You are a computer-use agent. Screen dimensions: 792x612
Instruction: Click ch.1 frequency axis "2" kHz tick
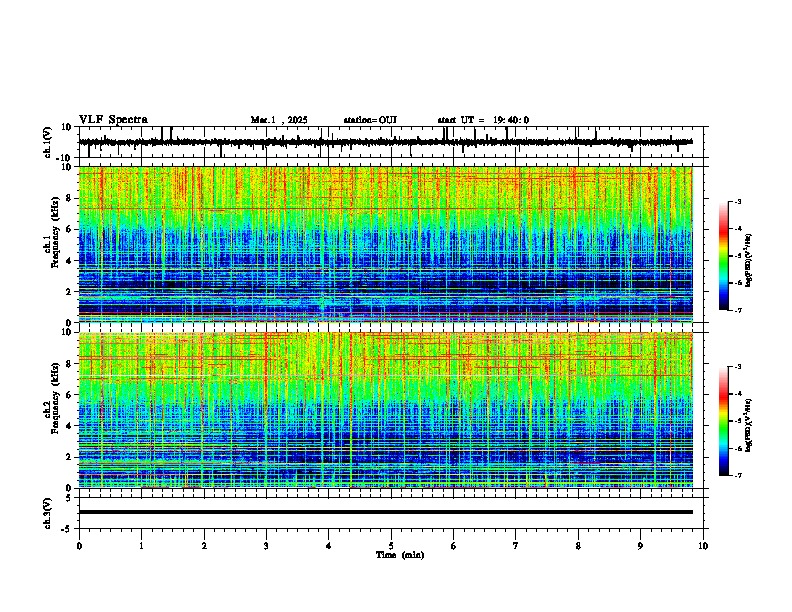tap(69, 291)
